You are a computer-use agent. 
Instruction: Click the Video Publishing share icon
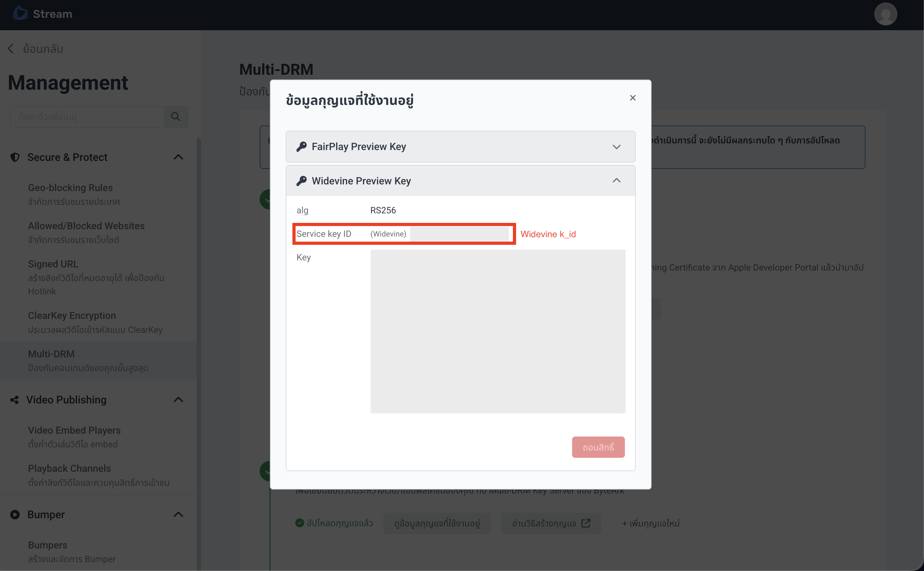click(x=14, y=400)
